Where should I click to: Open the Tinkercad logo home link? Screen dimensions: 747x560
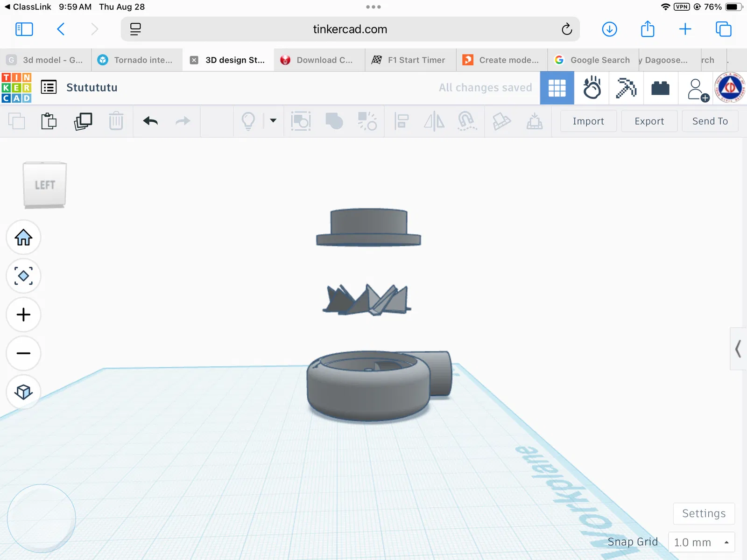pyautogui.click(x=16, y=87)
